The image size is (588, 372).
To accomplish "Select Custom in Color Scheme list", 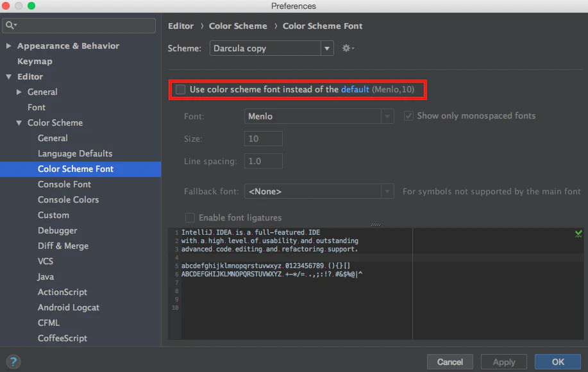I will (53, 215).
